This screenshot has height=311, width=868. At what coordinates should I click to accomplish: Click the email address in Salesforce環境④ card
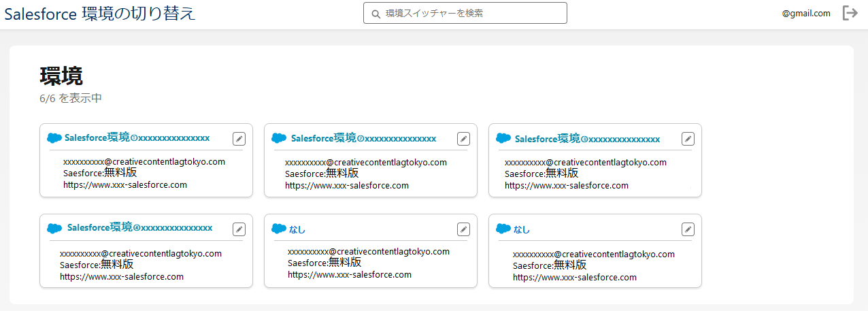[x=141, y=254]
